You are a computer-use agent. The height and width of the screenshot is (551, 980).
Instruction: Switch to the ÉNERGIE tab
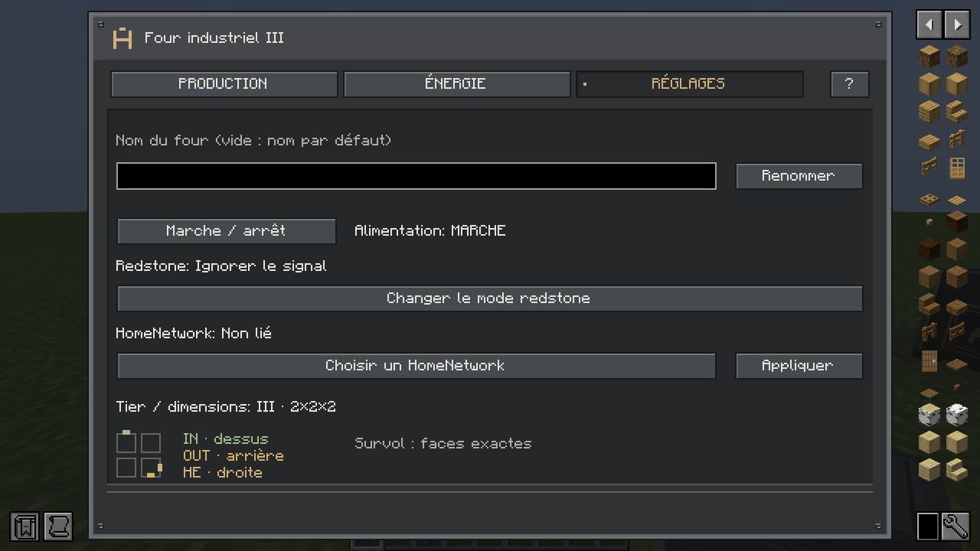pyautogui.click(x=456, y=84)
